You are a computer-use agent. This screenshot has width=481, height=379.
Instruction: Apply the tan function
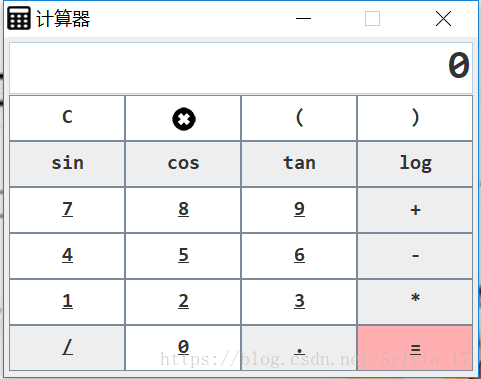[299, 164]
